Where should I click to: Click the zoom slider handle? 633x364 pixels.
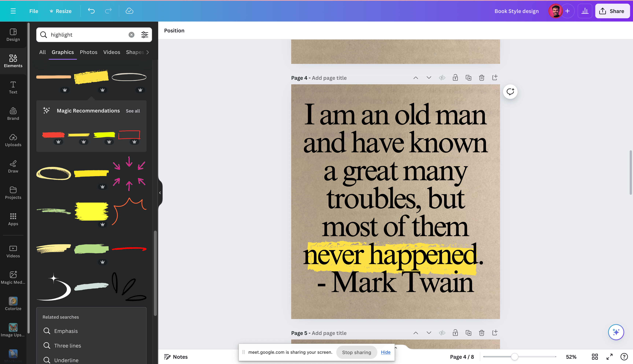point(514,357)
